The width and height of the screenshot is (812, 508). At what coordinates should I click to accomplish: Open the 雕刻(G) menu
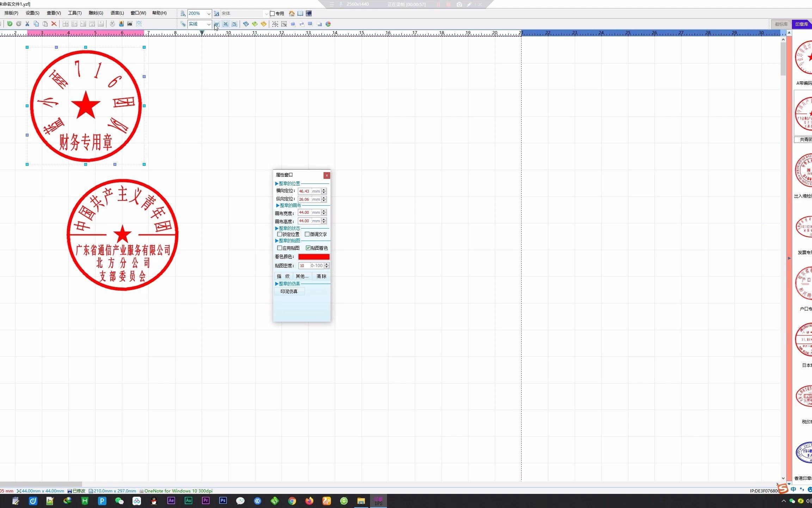pyautogui.click(x=96, y=13)
